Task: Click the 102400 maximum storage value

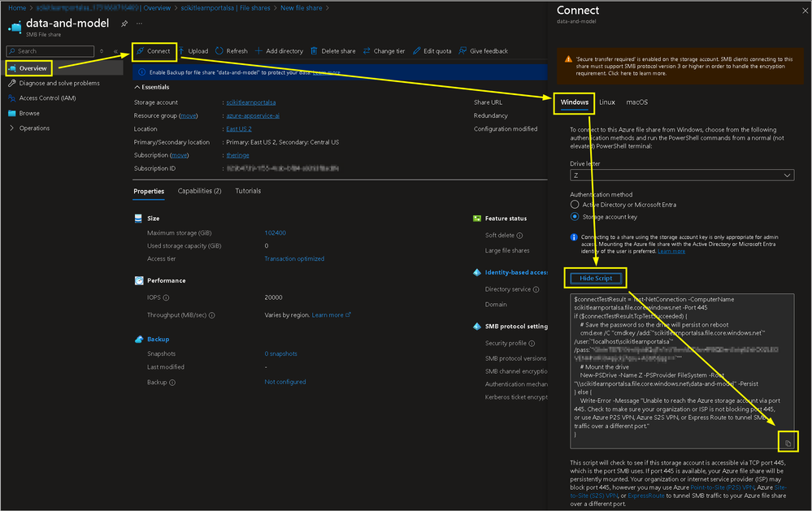Action: [275, 233]
